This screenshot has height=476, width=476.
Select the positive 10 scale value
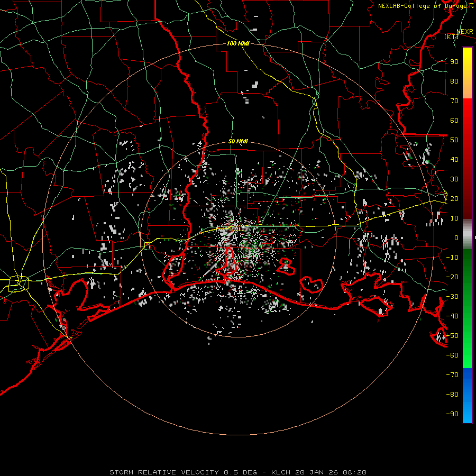454,218
